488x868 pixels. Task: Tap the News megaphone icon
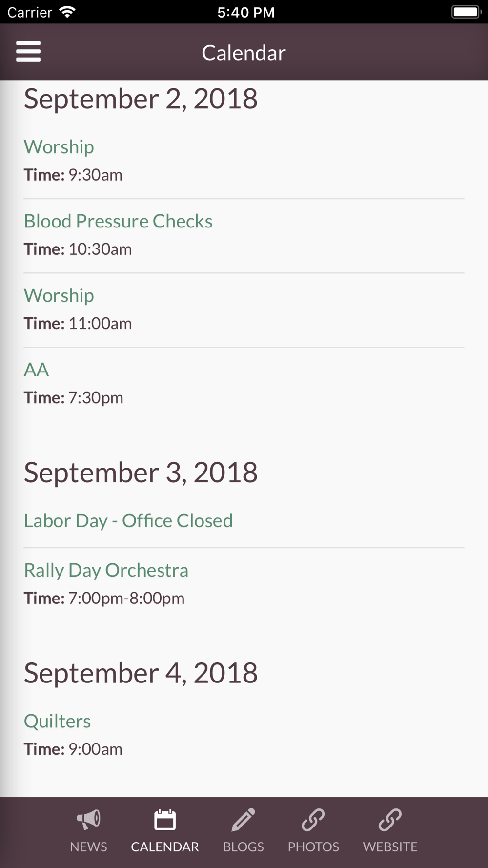tap(88, 820)
